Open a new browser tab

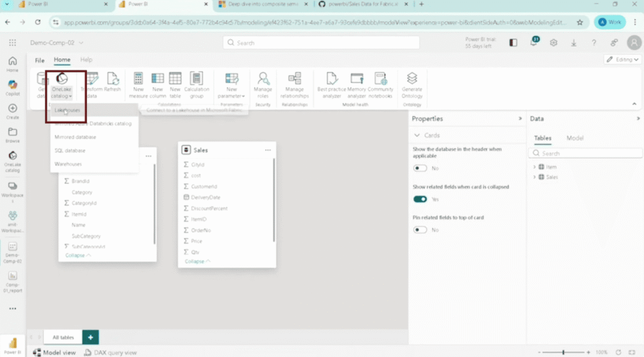click(x=421, y=4)
